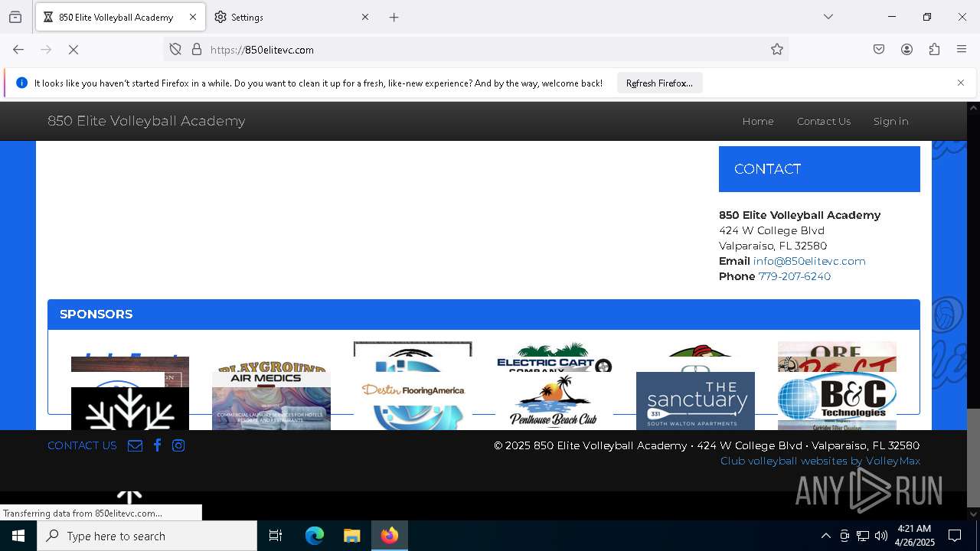Go back to previous page
980x551 pixels.
pyautogui.click(x=18, y=50)
